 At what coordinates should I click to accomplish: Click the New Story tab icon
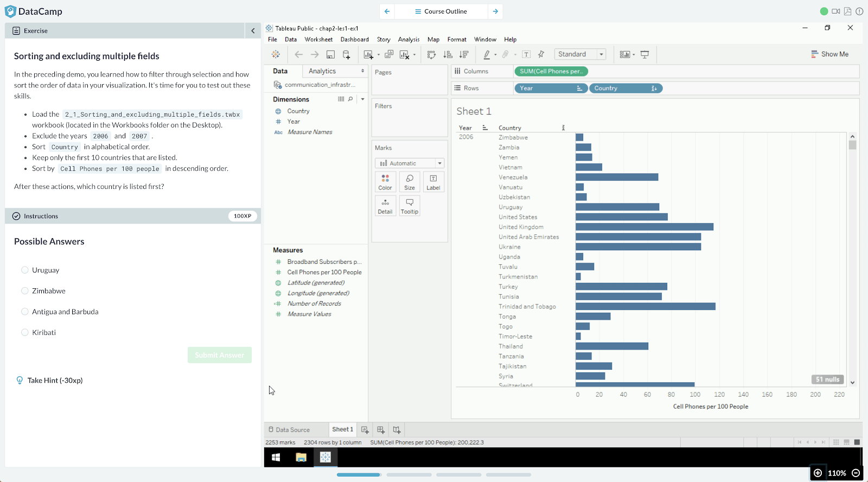397,430
